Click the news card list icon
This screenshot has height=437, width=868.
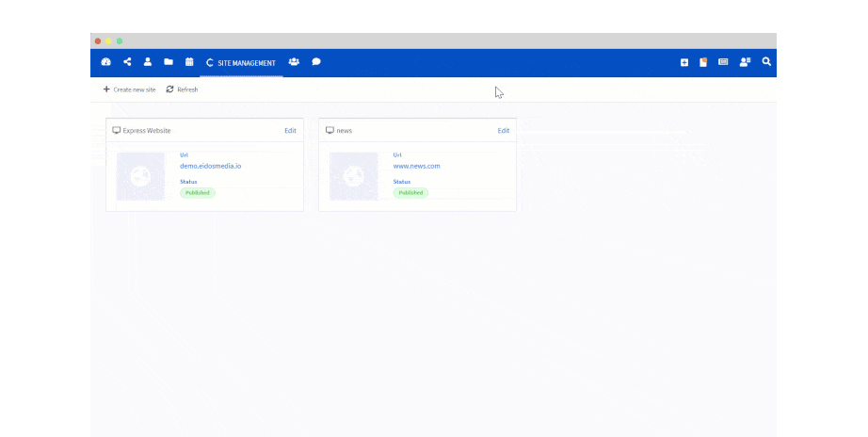pos(723,62)
